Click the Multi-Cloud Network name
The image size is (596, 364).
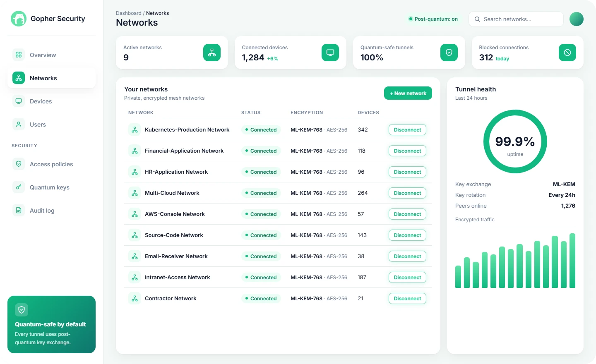[172, 193]
